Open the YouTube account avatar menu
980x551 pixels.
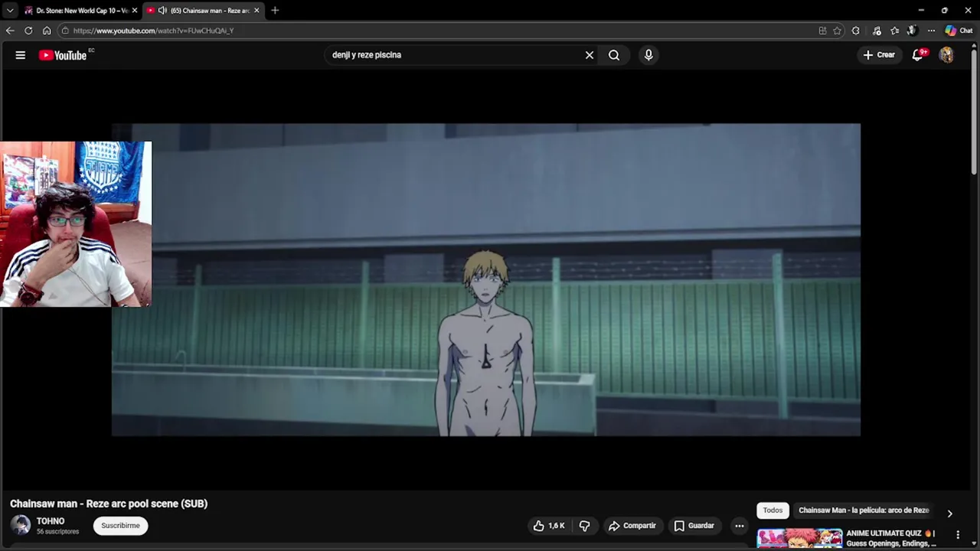coord(947,55)
